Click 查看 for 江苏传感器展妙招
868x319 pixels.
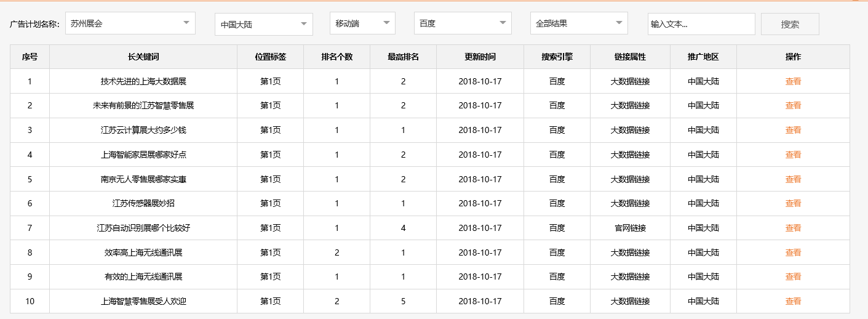tap(794, 203)
